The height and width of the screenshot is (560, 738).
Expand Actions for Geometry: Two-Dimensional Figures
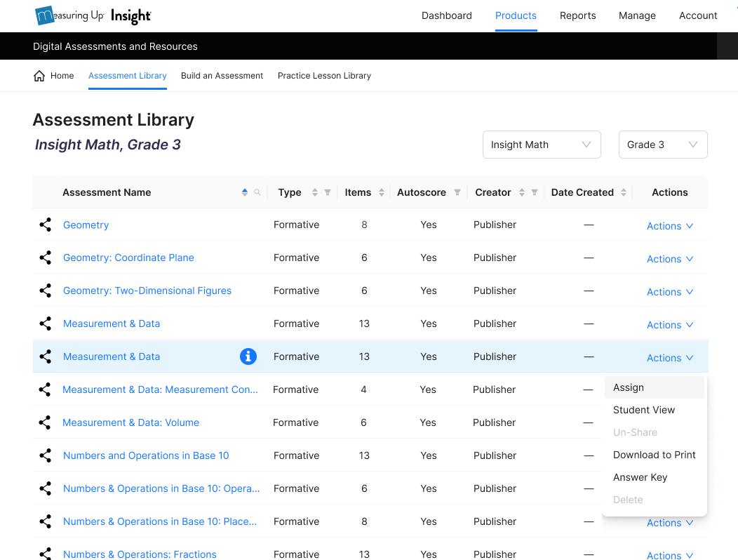(x=670, y=292)
